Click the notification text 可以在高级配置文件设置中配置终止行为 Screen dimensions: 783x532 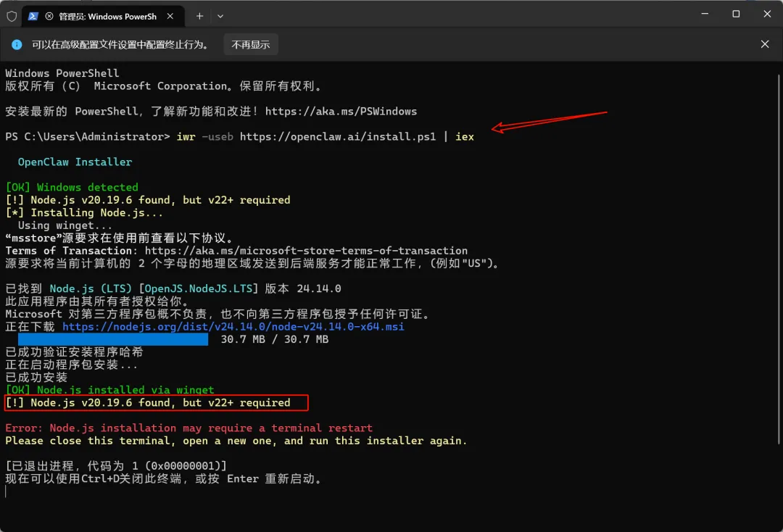point(120,45)
